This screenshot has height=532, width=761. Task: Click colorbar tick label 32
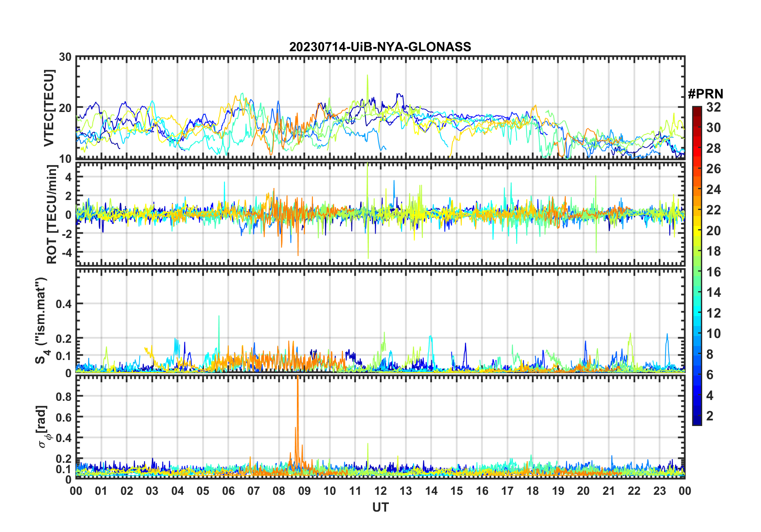pos(713,107)
